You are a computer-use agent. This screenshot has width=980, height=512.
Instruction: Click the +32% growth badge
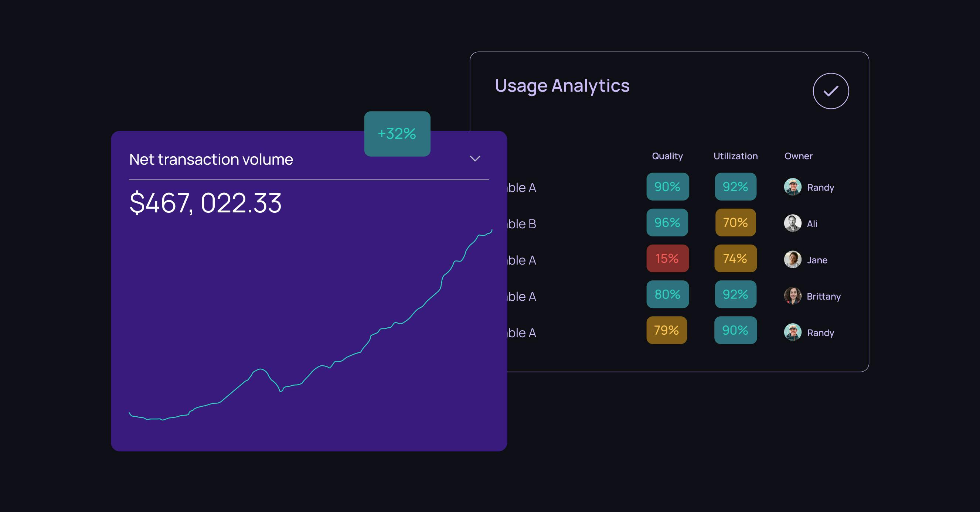(x=397, y=134)
